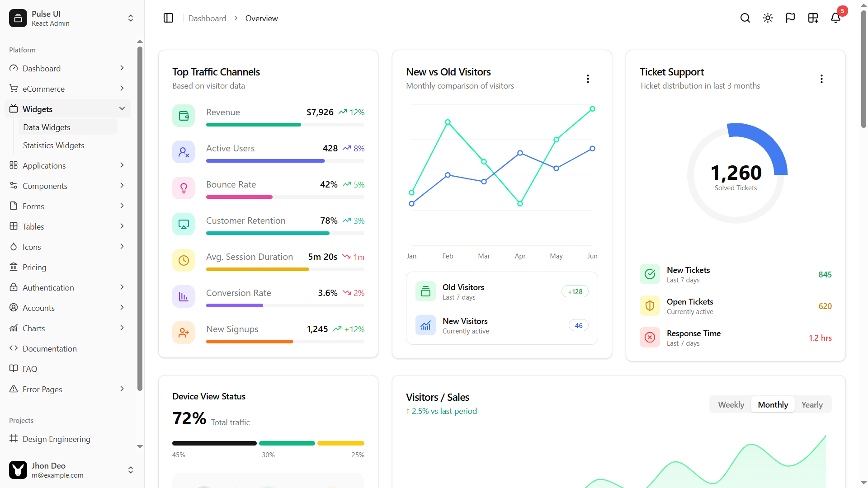868x488 pixels.
Task: Click the Pulse UI logo icon
Action: click(x=18, y=18)
